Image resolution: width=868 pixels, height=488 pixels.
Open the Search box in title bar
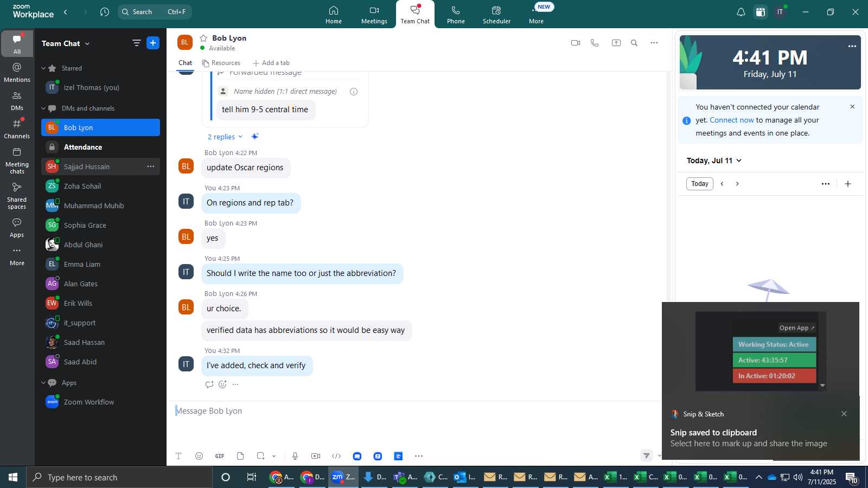[x=155, y=12]
